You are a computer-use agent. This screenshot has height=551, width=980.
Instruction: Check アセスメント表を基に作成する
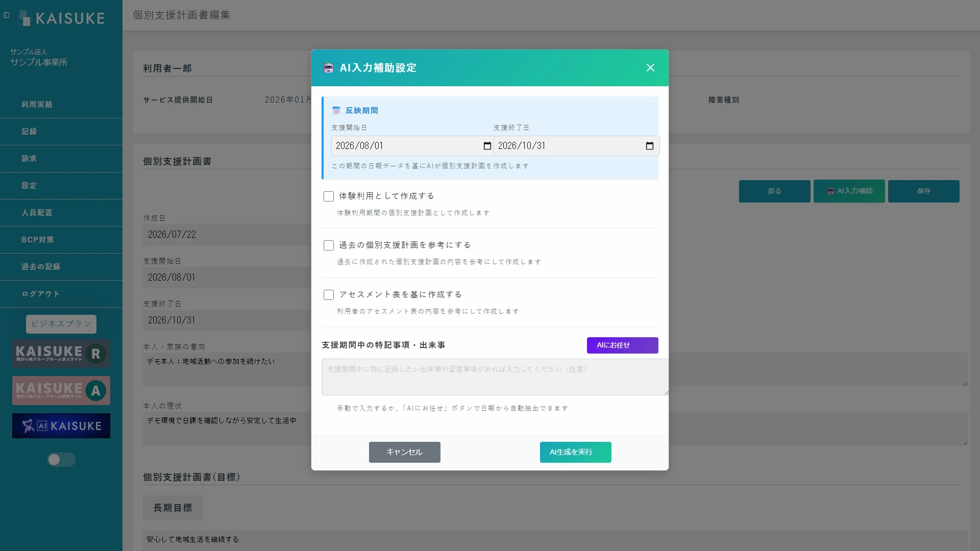[329, 295]
